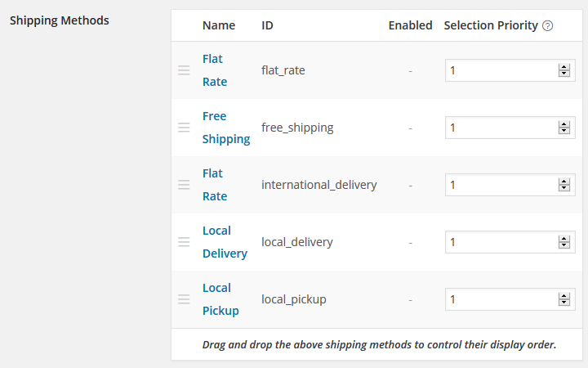Click drag handle for the flat_rate row

point(184,70)
